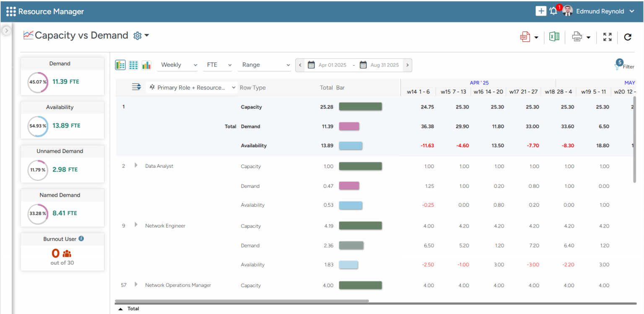Viewport: 644px width, 314px height.
Task: Open the FTE unit dropdown
Action: click(218, 65)
